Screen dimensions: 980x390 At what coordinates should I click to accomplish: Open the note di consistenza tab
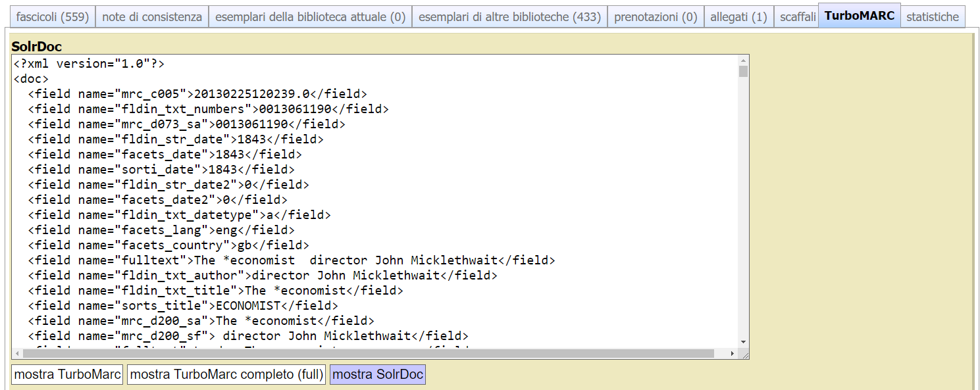pos(153,16)
